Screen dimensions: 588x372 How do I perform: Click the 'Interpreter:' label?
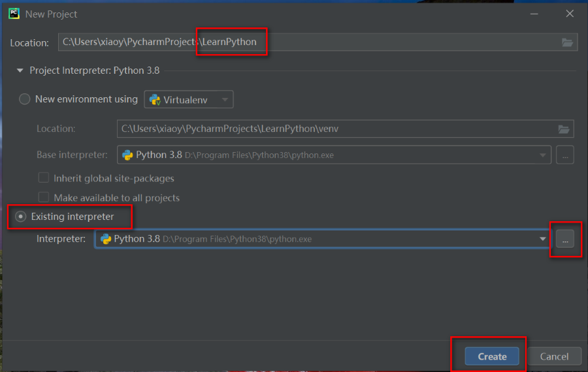[x=61, y=239]
